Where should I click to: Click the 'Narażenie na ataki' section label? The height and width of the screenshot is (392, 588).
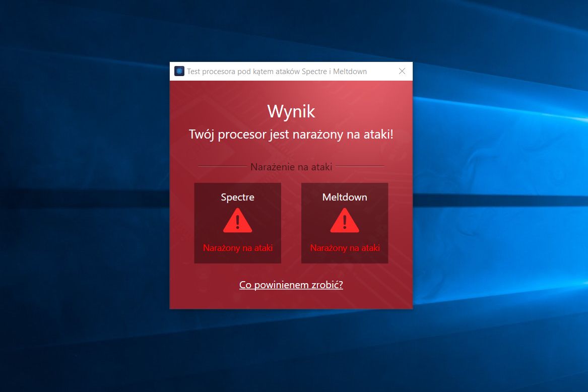(291, 167)
